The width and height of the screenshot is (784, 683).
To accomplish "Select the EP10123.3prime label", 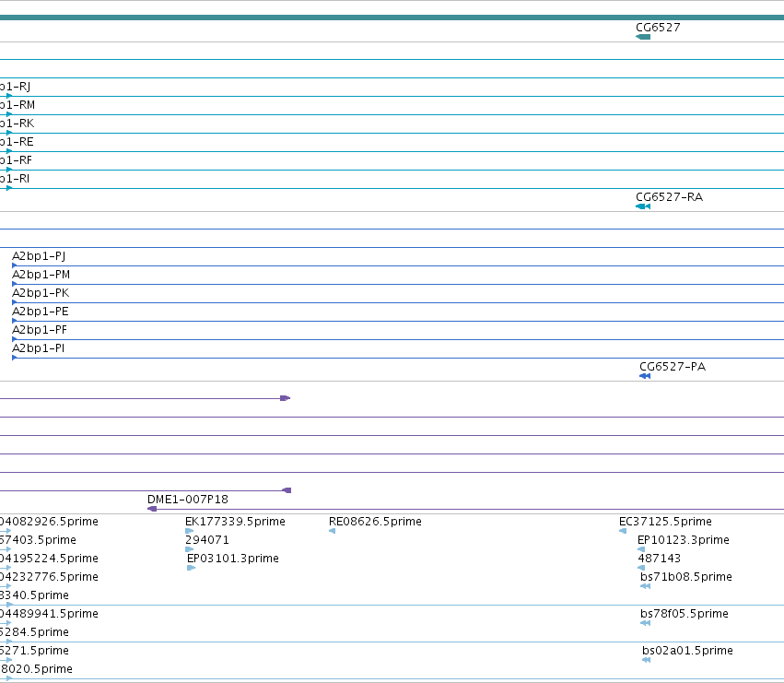I will (x=683, y=540).
